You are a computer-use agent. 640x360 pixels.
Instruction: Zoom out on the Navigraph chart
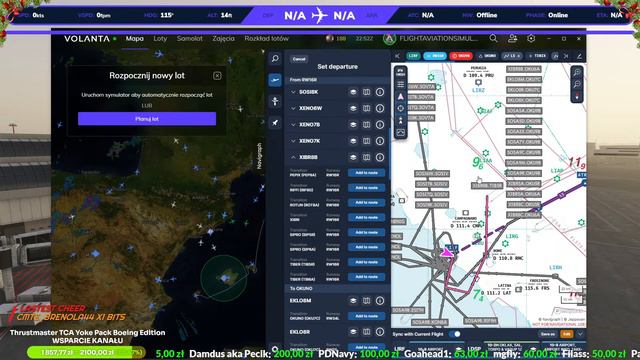[x=577, y=84]
